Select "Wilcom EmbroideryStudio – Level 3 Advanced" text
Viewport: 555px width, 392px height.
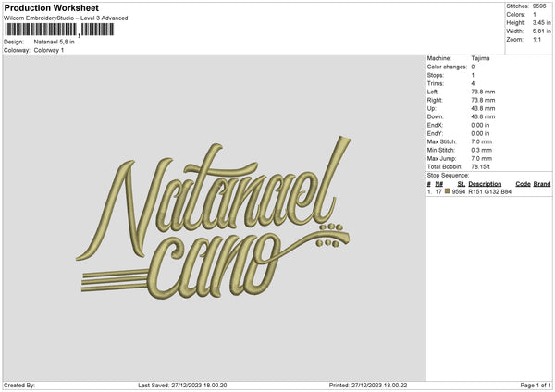click(x=66, y=18)
